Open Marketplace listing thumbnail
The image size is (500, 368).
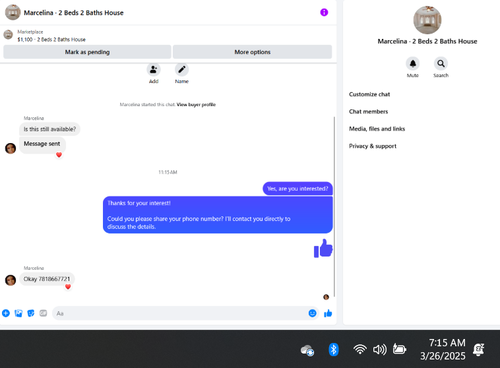click(8, 34)
